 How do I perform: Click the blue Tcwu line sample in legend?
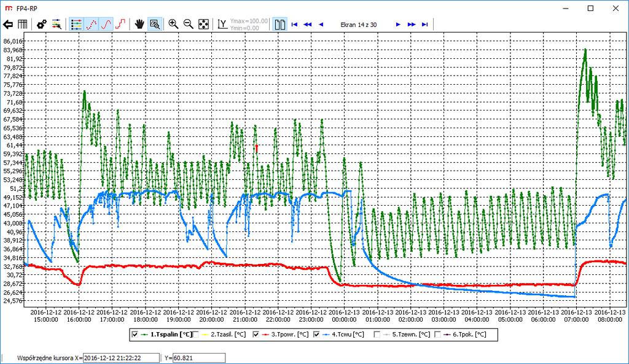click(x=326, y=335)
